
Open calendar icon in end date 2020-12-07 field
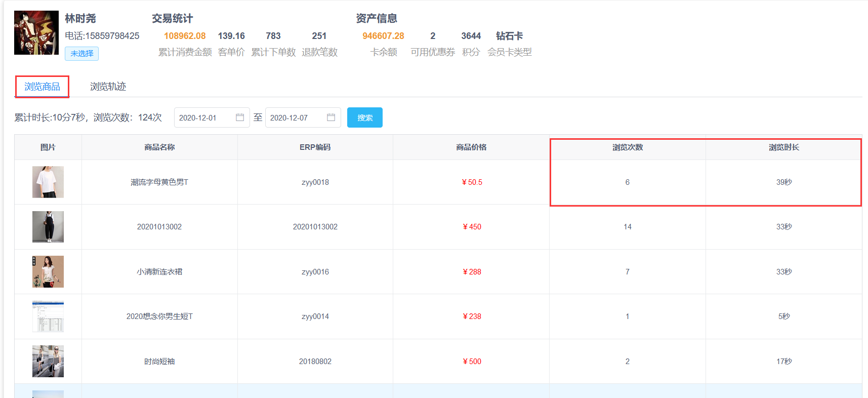tap(331, 117)
